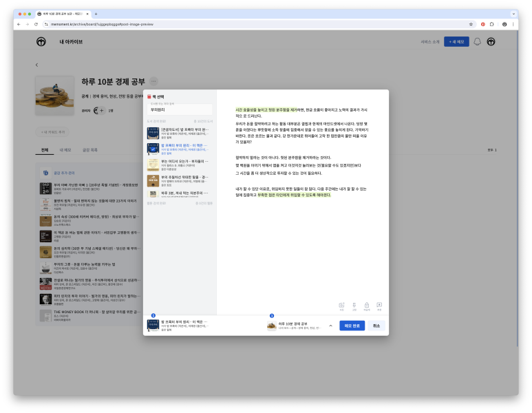532x413 pixels.
Task: Click the 취소 button
Action: click(x=376, y=326)
